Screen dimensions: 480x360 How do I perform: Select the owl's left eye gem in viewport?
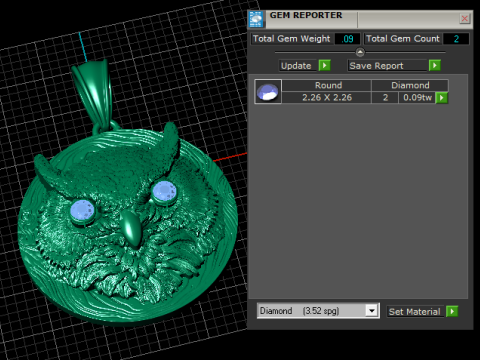82,211
